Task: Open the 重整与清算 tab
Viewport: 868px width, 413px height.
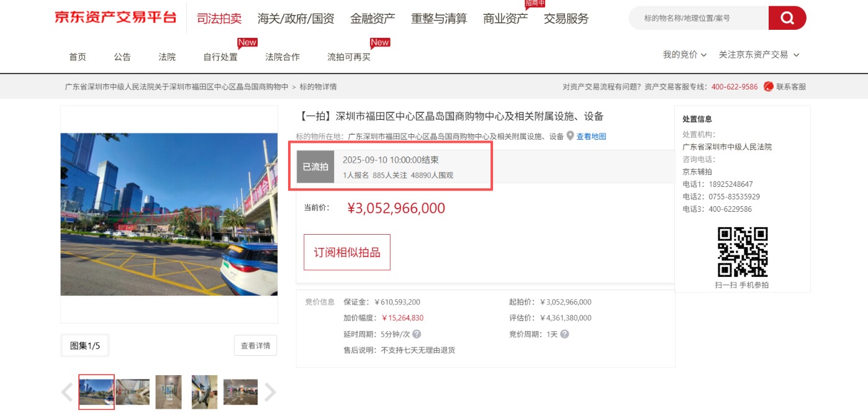Action: click(439, 19)
